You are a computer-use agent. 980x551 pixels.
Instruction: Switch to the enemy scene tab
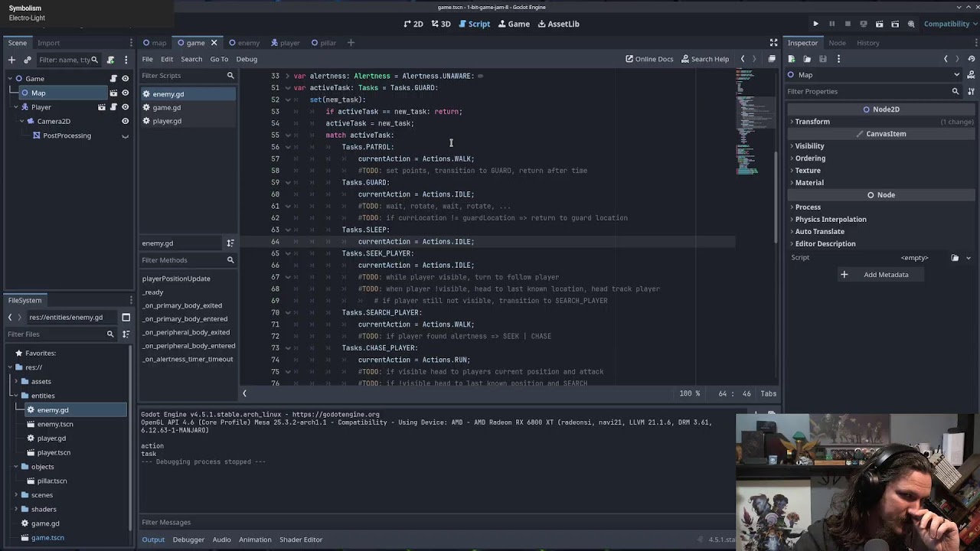244,43
